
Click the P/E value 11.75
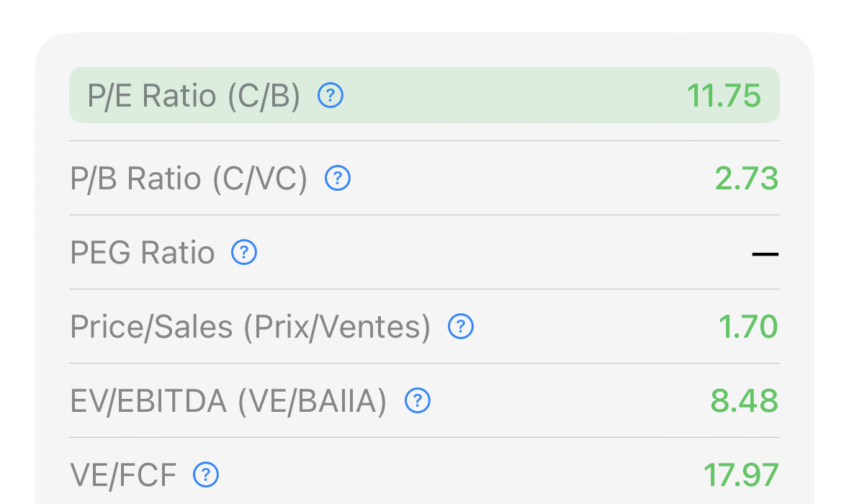(x=724, y=96)
